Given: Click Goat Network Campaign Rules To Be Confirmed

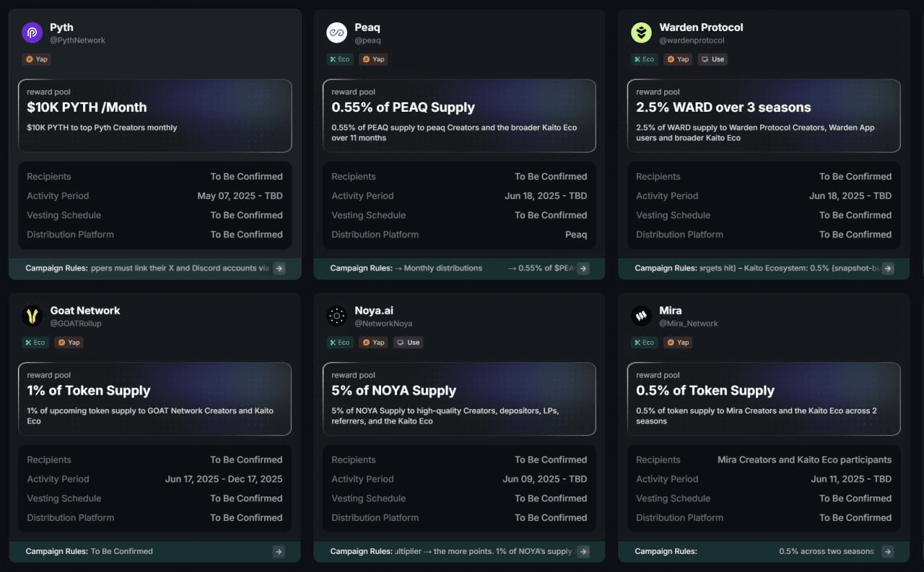Looking at the screenshot, I should 121,552.
